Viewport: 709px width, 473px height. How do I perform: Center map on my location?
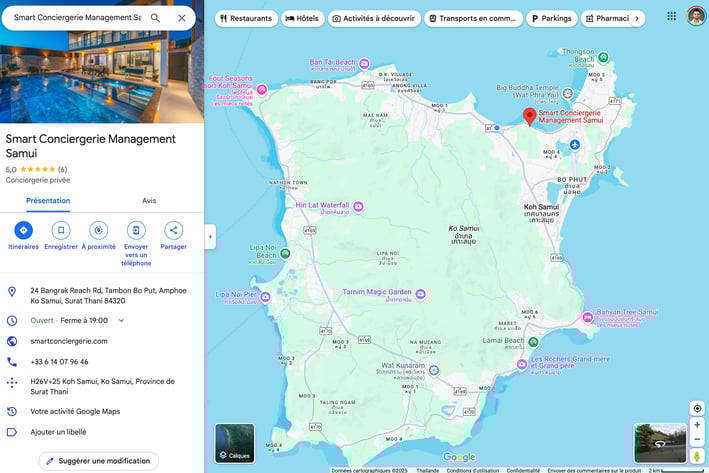pyautogui.click(x=697, y=408)
